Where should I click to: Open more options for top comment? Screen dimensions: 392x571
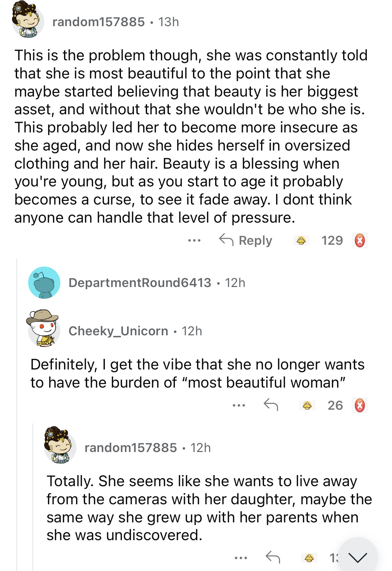click(x=194, y=240)
